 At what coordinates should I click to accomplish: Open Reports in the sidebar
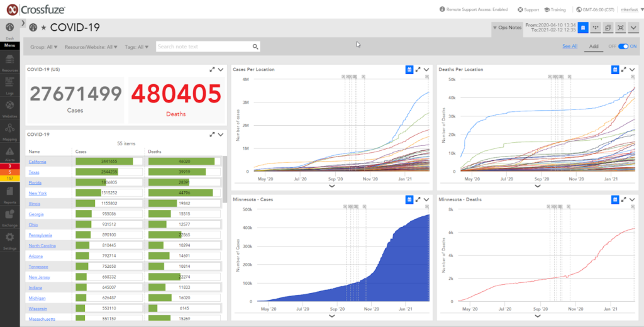pos(9,195)
